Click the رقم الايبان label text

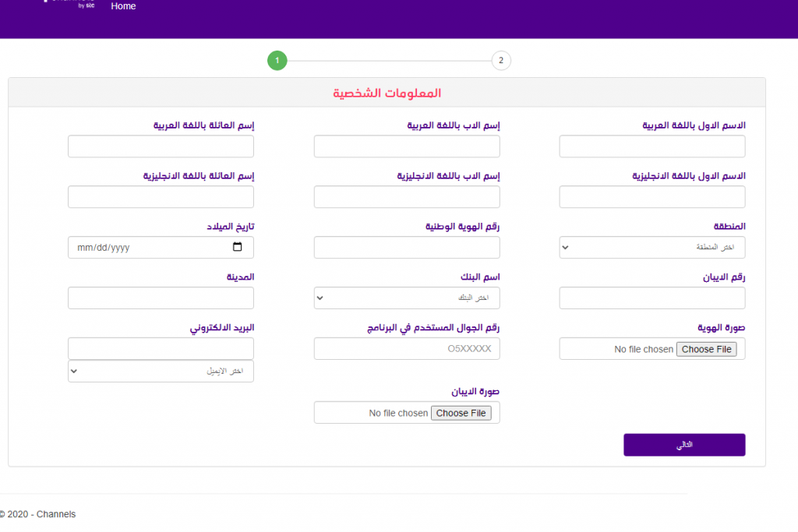point(724,277)
